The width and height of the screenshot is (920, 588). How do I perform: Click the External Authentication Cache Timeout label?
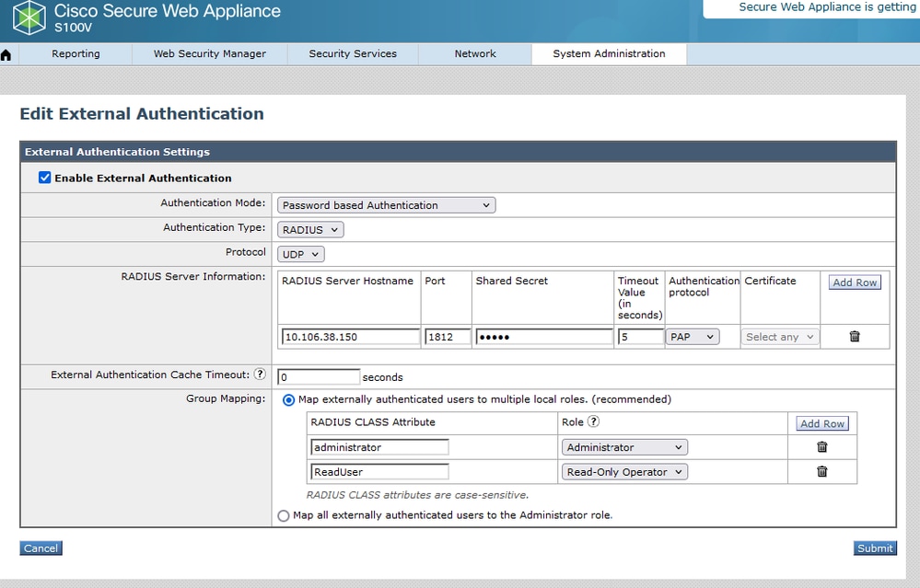[150, 375]
